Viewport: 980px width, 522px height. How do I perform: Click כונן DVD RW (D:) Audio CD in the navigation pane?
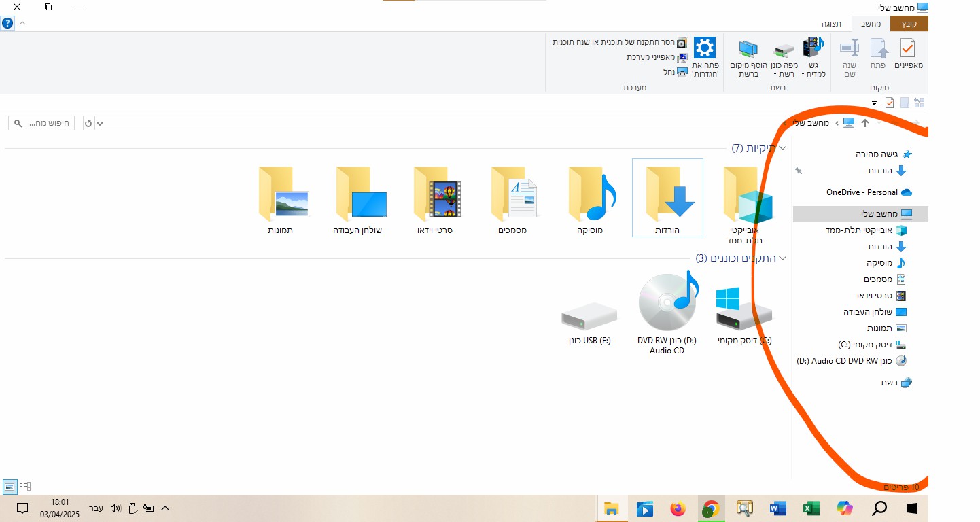coord(852,361)
